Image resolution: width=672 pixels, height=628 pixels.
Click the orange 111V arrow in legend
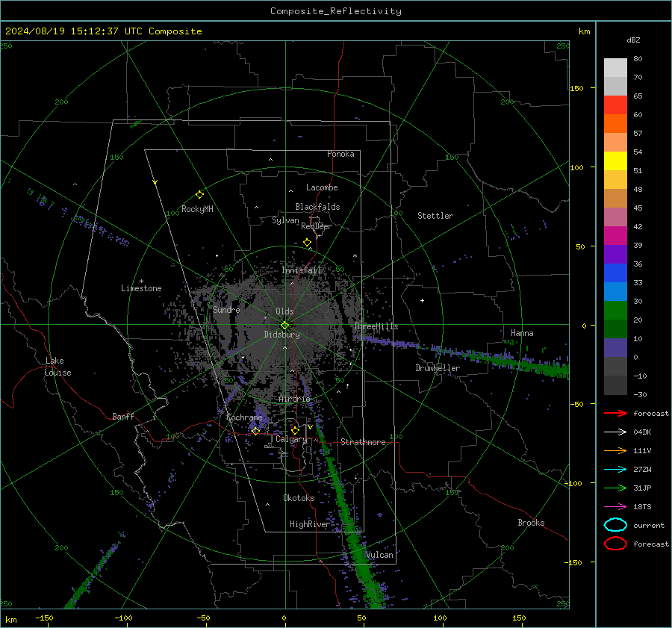coord(615,450)
